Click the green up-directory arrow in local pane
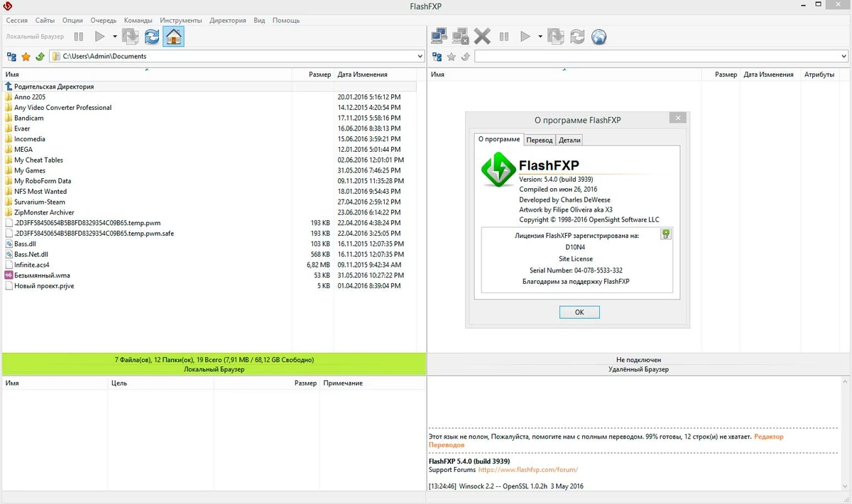 (x=40, y=56)
